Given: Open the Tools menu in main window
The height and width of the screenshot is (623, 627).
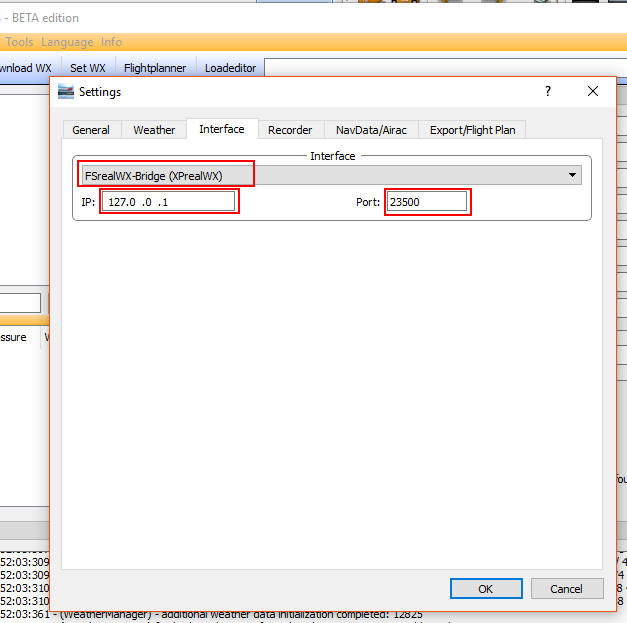Looking at the screenshot, I should (x=19, y=42).
